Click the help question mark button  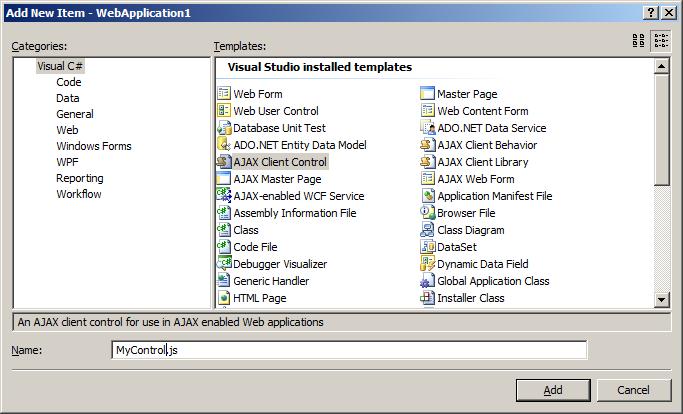coord(650,13)
